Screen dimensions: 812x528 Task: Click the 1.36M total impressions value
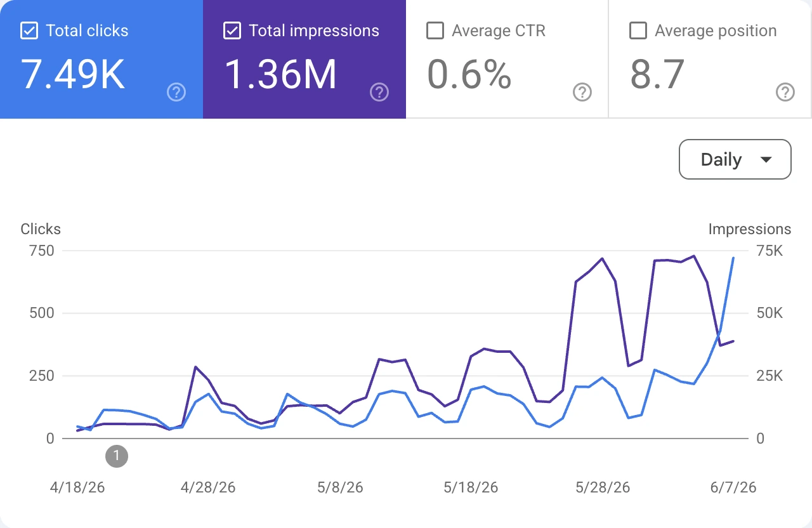281,74
